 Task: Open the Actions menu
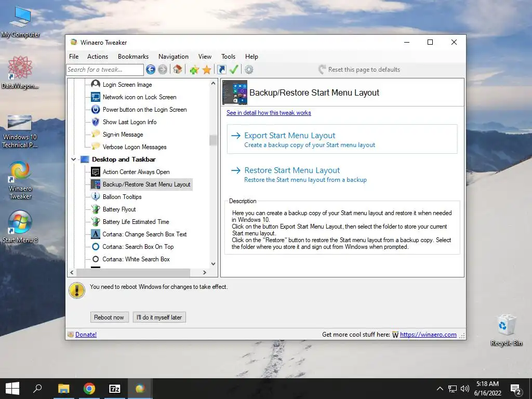[98, 56]
